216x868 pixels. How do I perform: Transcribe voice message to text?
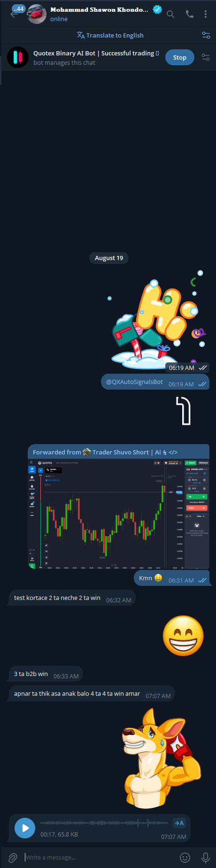[x=179, y=822]
